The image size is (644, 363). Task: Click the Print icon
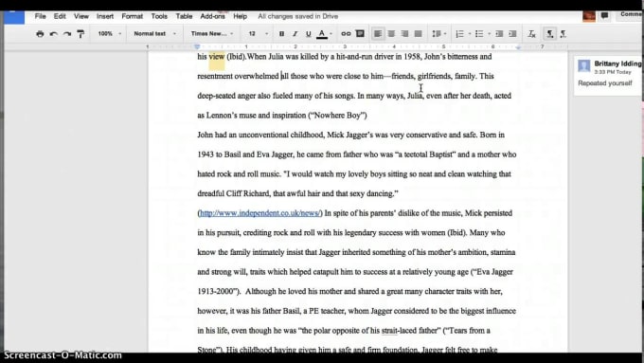click(x=40, y=34)
